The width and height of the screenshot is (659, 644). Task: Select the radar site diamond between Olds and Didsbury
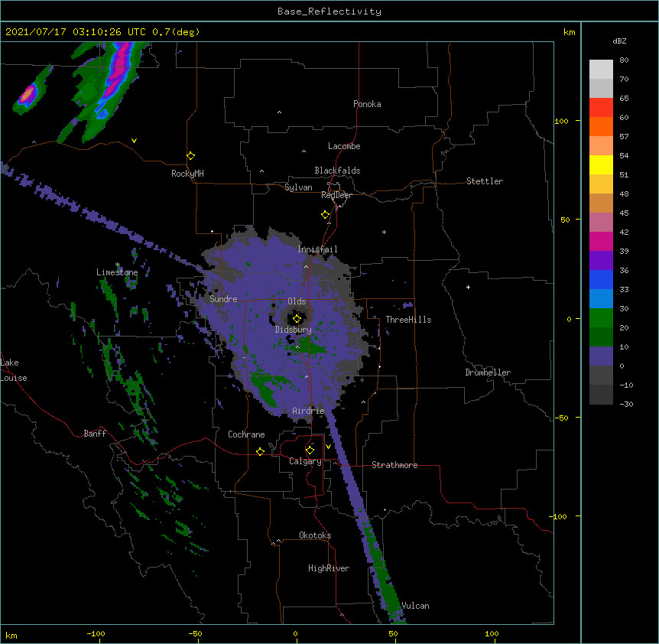tap(297, 318)
